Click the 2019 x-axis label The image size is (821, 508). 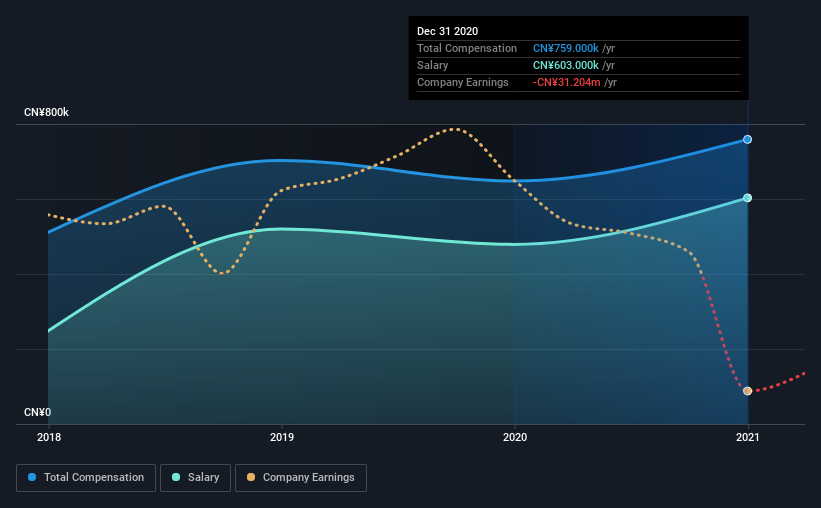tap(282, 437)
